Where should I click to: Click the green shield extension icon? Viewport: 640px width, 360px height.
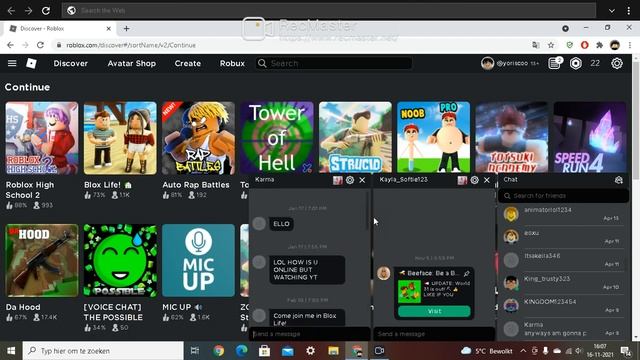(x=569, y=45)
